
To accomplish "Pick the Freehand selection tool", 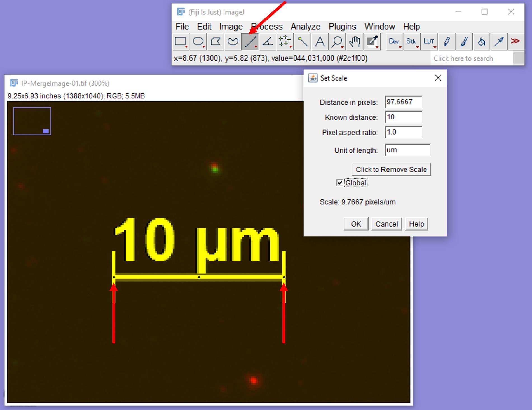I will tap(233, 42).
